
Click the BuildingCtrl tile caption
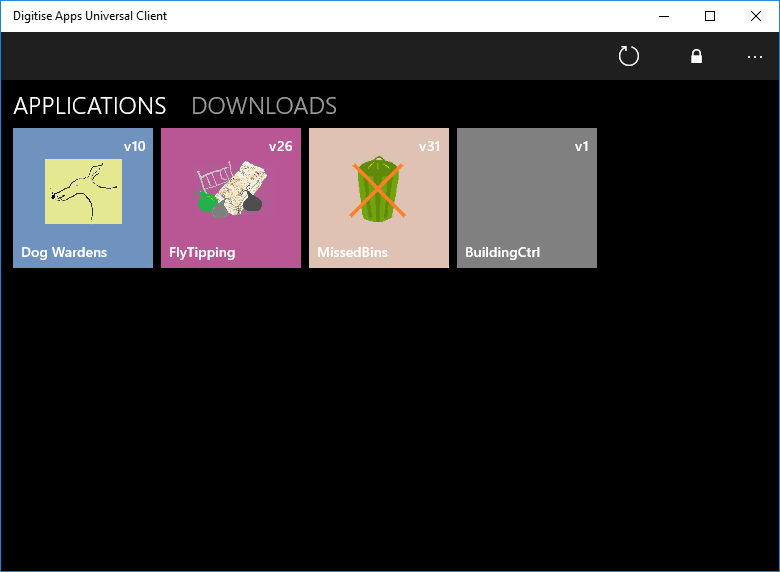[502, 252]
